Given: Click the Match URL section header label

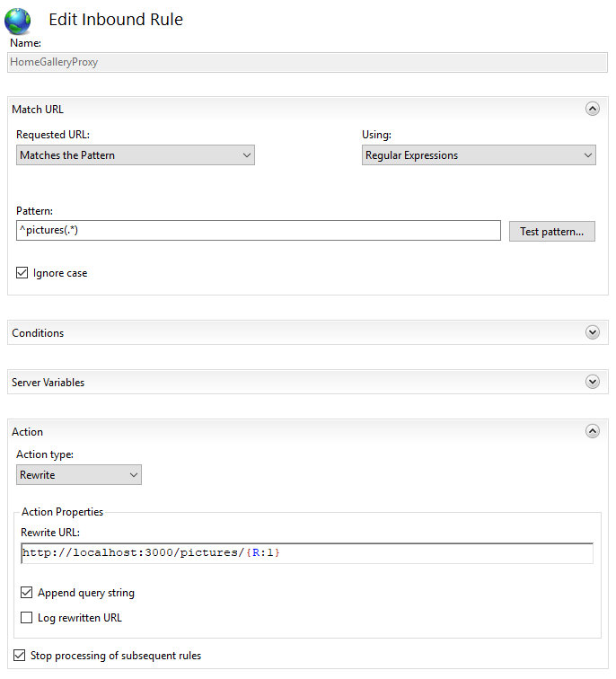Looking at the screenshot, I should pyautogui.click(x=38, y=110).
